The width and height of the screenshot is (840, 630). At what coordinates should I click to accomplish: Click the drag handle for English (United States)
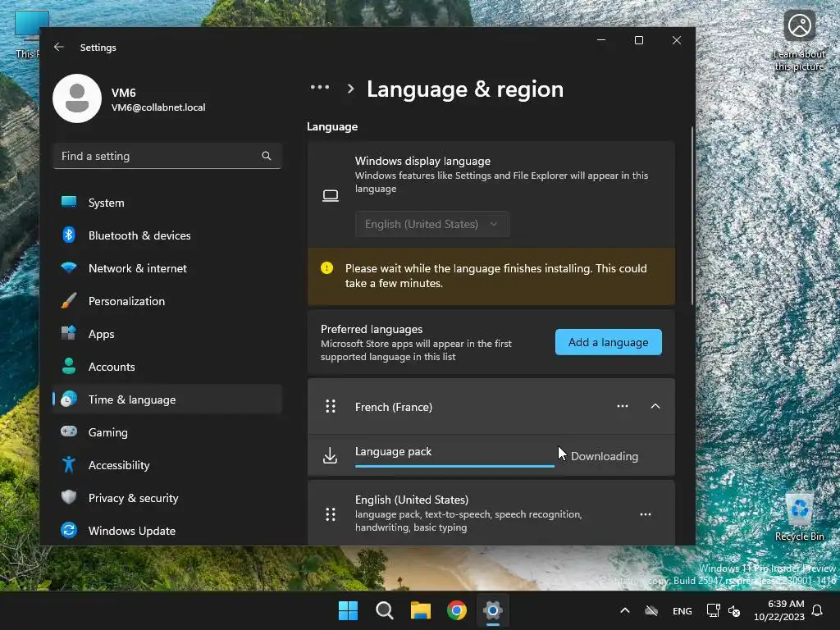click(331, 514)
